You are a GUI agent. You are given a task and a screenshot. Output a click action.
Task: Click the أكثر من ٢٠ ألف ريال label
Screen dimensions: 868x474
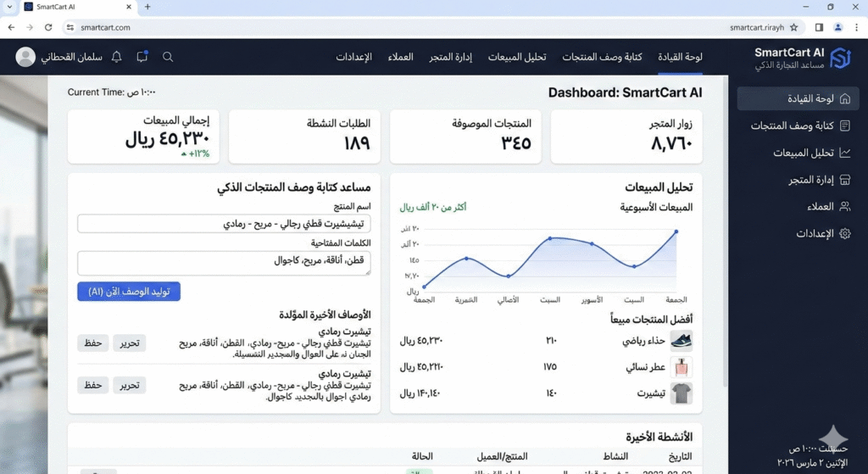433,207
